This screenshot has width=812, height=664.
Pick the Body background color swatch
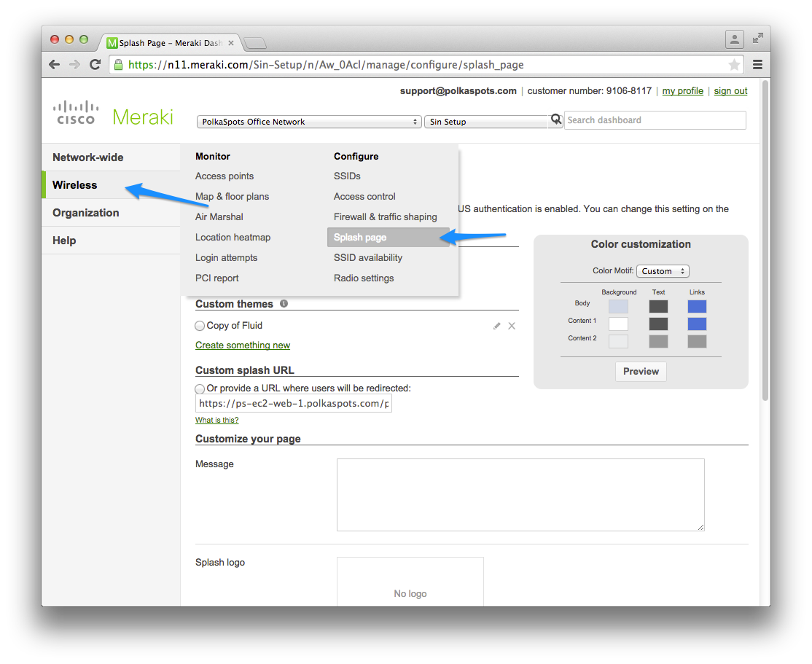click(618, 307)
